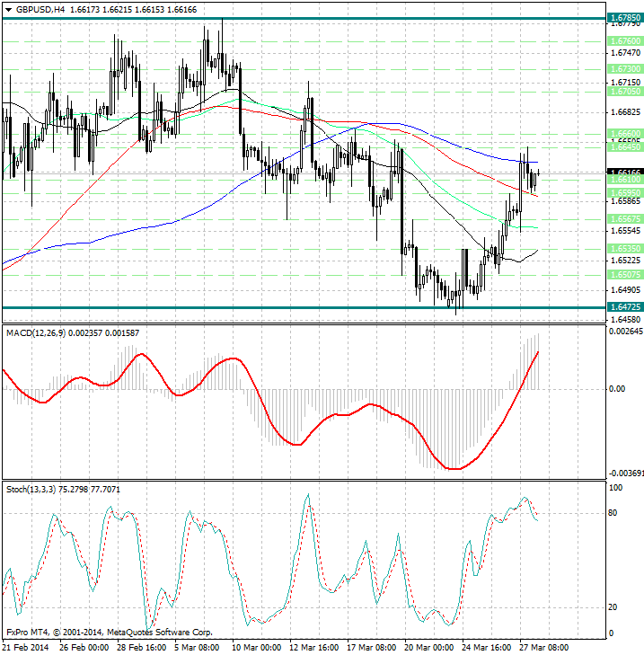The height and width of the screenshot is (655, 644).
Task: Click the 1.67300 price level label
Action: coord(625,68)
